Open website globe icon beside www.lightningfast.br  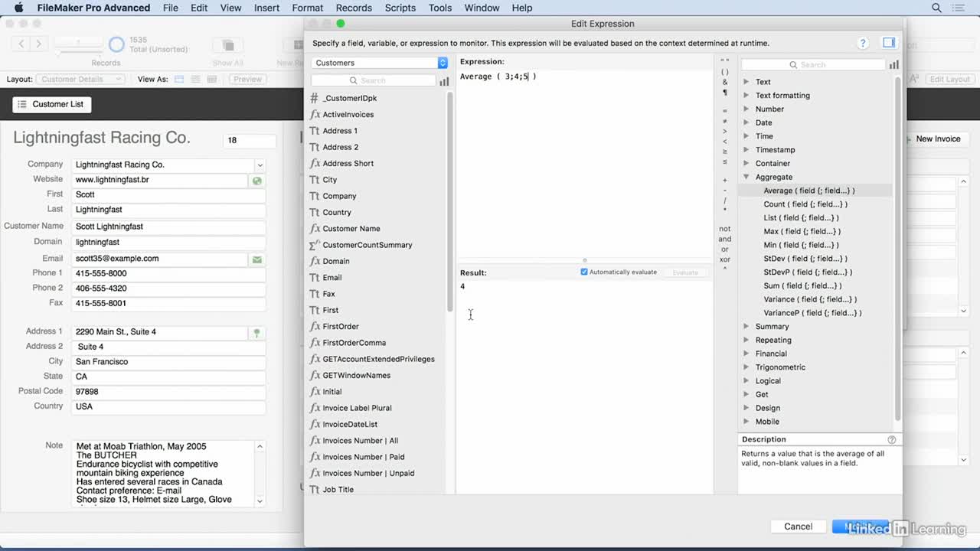(257, 181)
